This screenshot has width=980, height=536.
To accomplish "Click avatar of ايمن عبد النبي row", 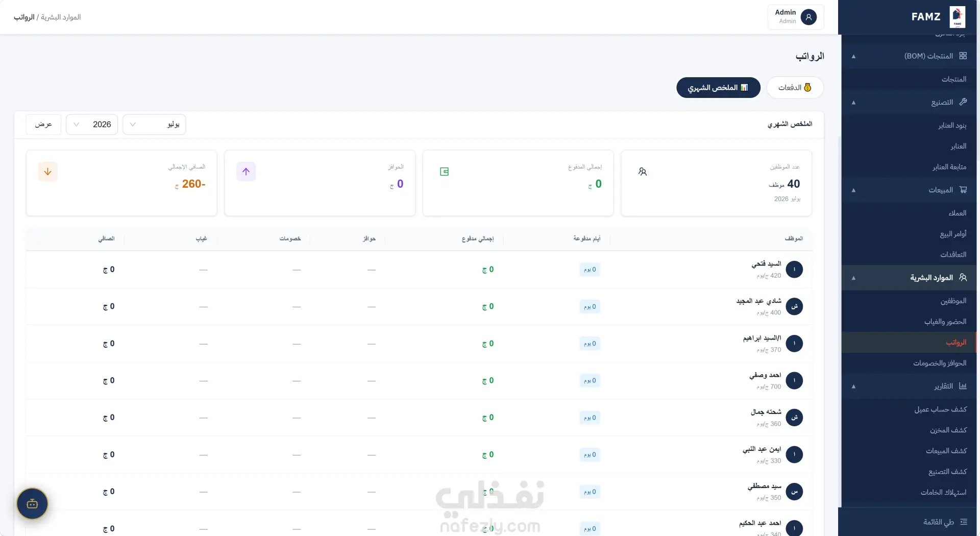I will (x=794, y=454).
